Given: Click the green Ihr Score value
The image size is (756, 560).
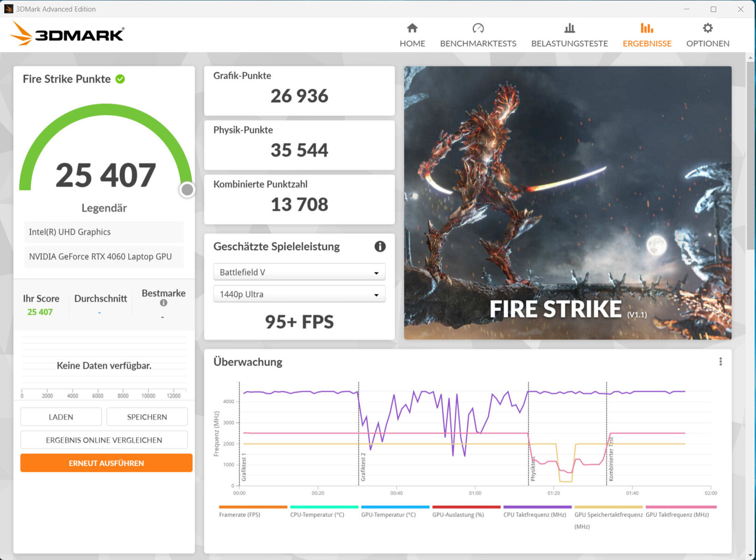Looking at the screenshot, I should pyautogui.click(x=40, y=312).
